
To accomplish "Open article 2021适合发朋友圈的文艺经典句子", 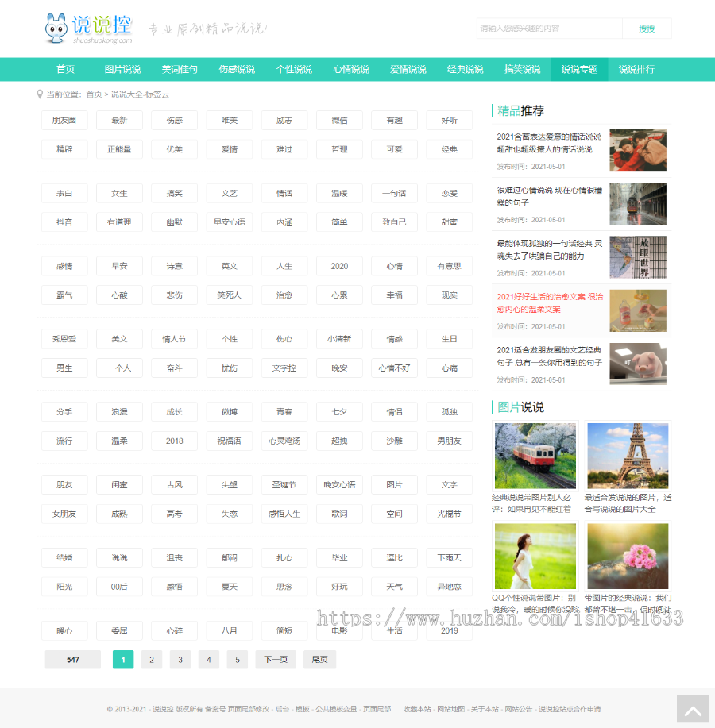I will [549, 356].
